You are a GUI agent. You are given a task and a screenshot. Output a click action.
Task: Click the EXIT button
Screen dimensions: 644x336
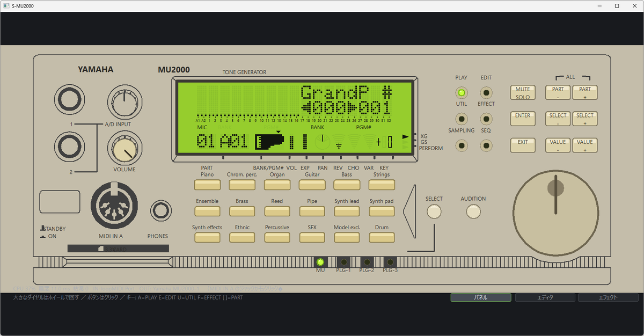pos(523,145)
